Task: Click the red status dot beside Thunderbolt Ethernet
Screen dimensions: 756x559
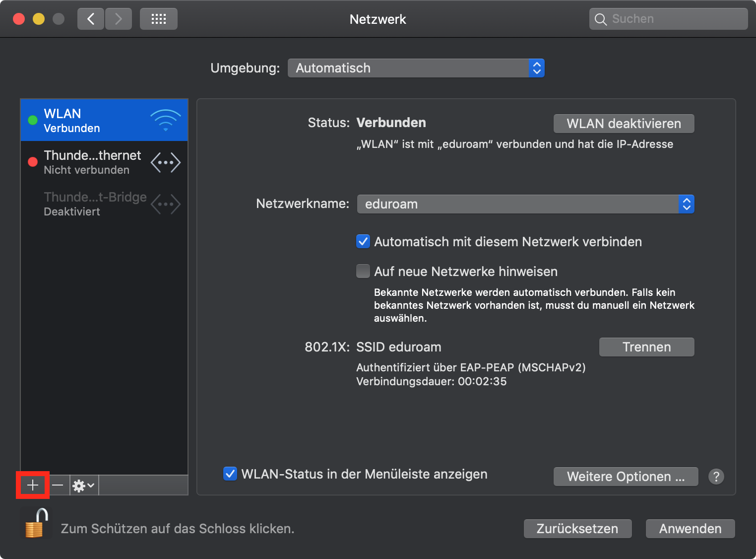Action: [33, 162]
